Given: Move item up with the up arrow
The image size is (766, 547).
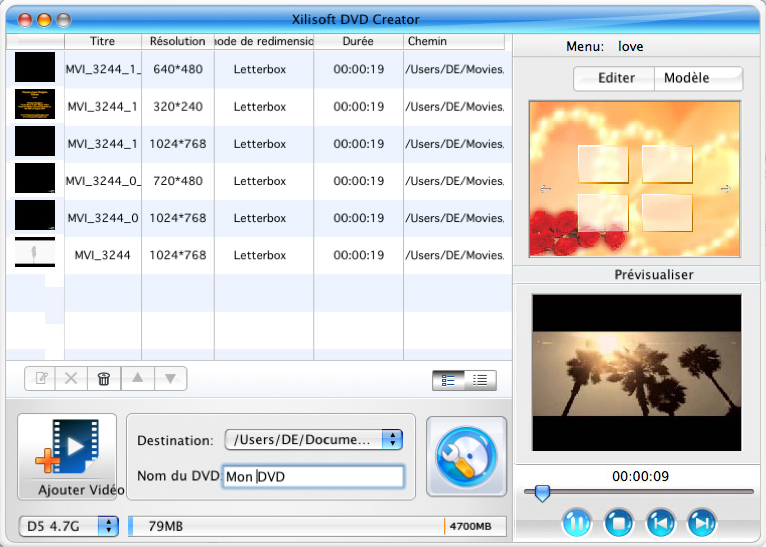Looking at the screenshot, I should click(138, 379).
